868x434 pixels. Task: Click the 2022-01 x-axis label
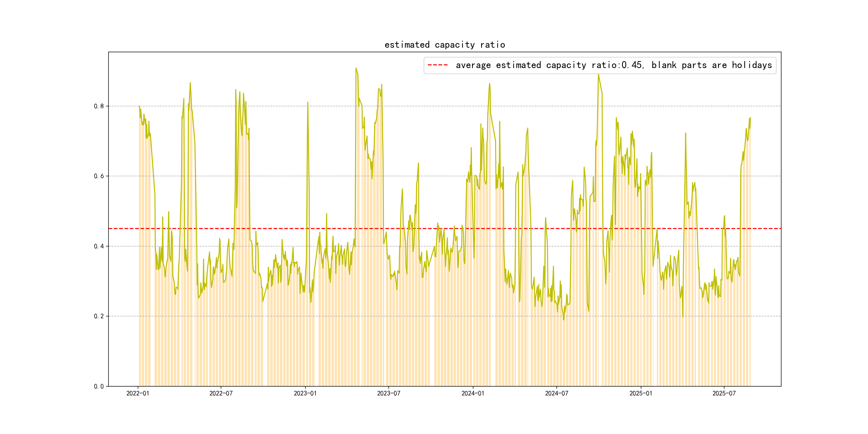click(x=137, y=393)
